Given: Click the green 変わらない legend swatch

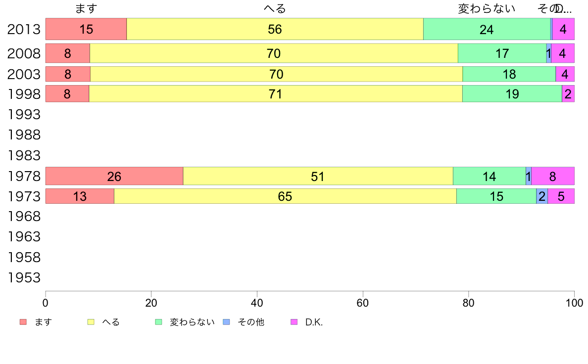Looking at the screenshot, I should click(158, 322).
